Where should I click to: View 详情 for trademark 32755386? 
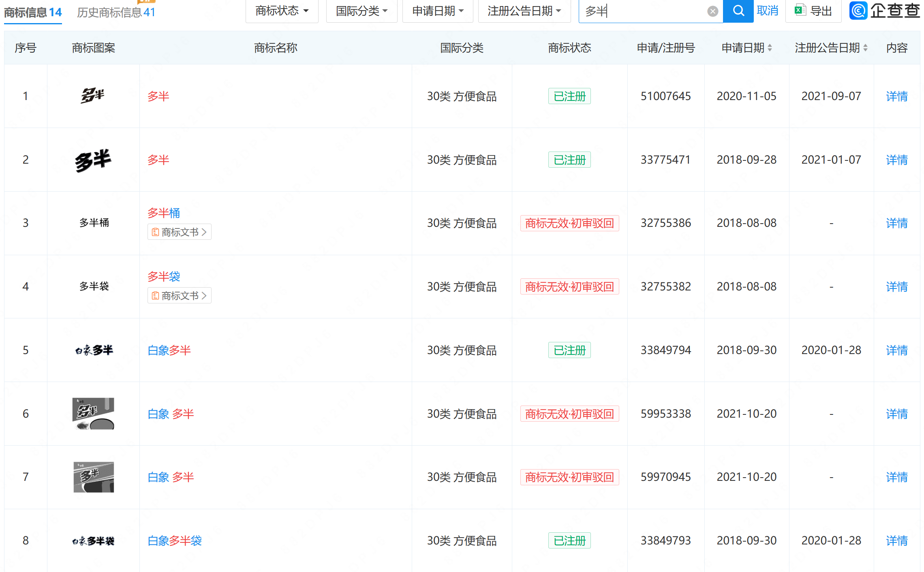click(897, 223)
